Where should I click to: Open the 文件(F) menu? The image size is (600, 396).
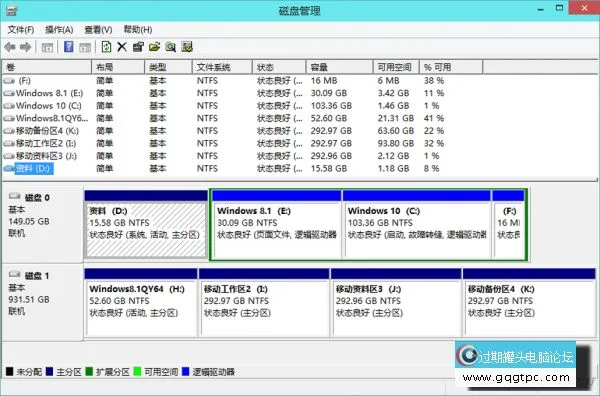pos(21,29)
